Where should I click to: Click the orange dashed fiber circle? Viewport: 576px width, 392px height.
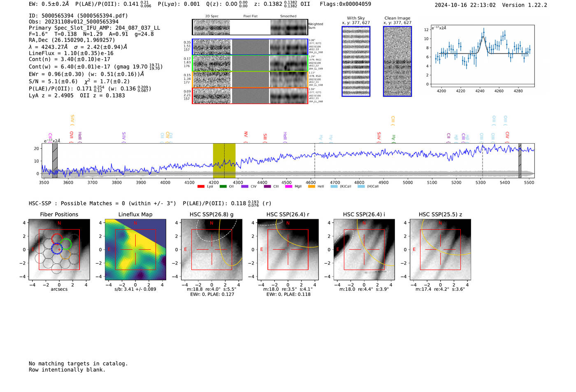65,254
